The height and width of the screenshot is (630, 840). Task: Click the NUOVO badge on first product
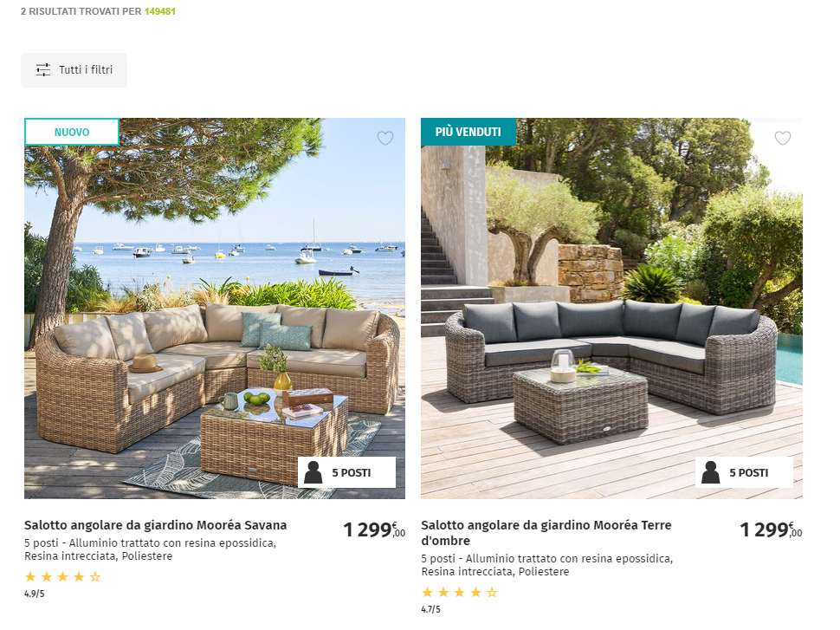pyautogui.click(x=72, y=132)
